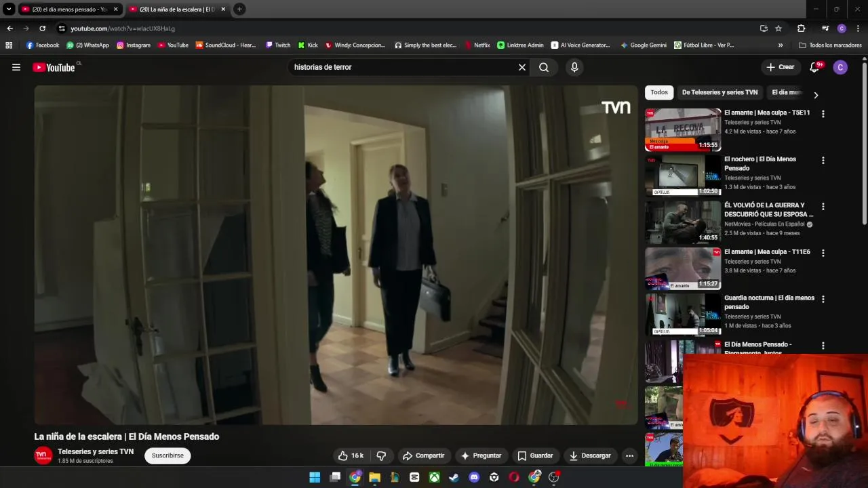This screenshot has width=868, height=488.
Task: Show more bookmarks with double chevron
Action: coord(781,45)
